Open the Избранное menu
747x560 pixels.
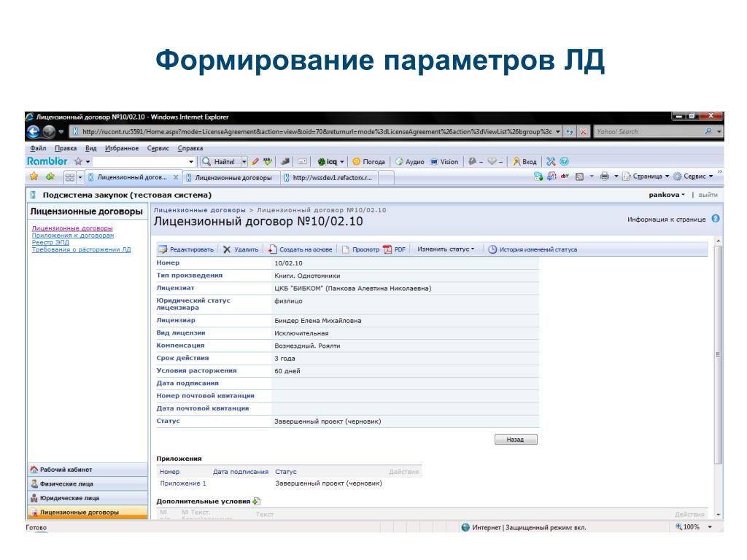(x=122, y=148)
